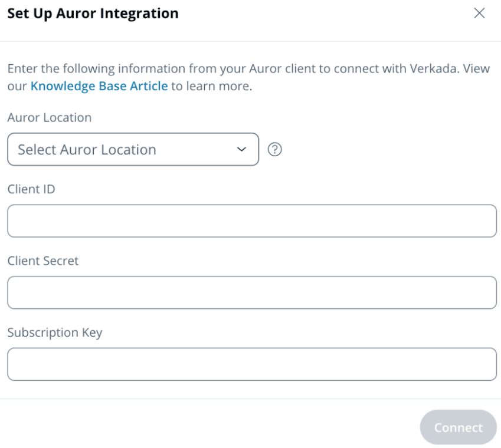The image size is (501, 448).
Task: Open the Knowledge Base Article link
Action: (99, 87)
